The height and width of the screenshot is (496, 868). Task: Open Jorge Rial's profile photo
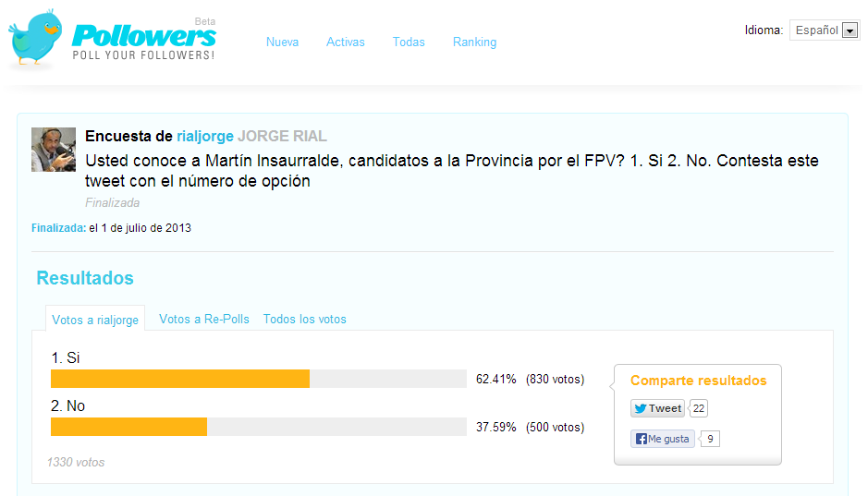[54, 150]
